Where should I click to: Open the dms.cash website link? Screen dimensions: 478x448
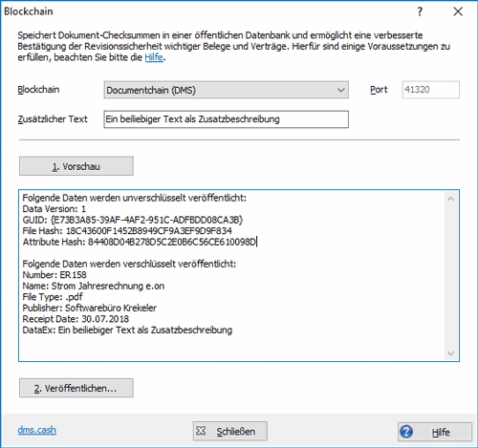point(37,430)
